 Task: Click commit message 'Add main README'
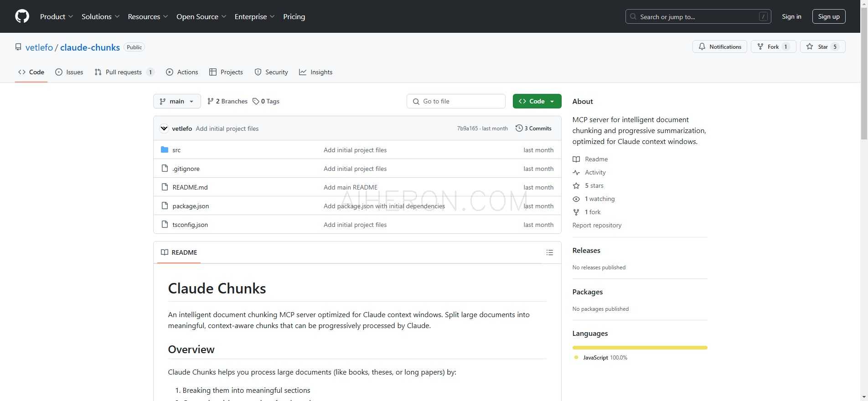coord(351,187)
